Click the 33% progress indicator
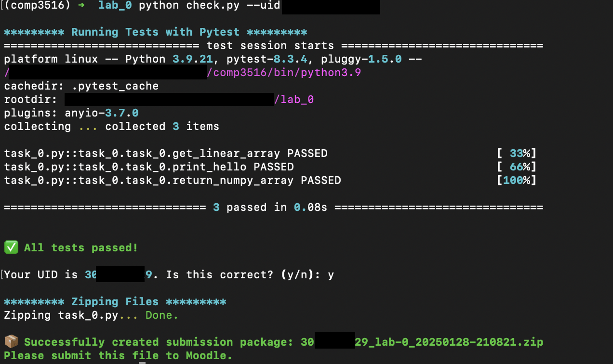Image resolution: width=613 pixels, height=364 pixels. pos(517,154)
